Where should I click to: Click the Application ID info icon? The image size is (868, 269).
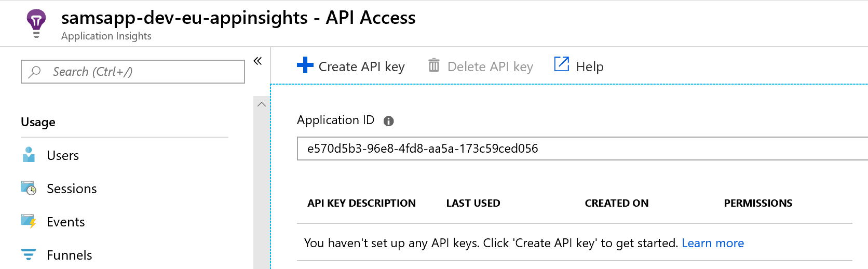click(388, 121)
